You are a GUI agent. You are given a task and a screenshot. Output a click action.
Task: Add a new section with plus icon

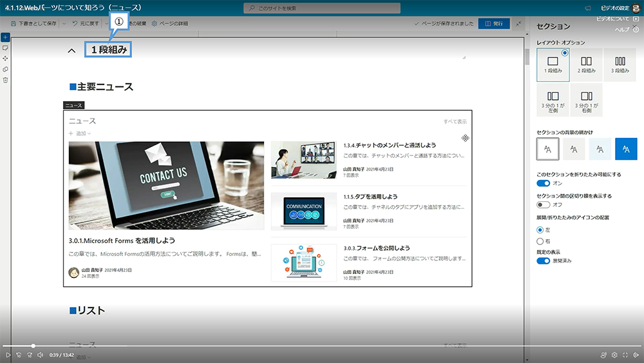tap(5, 37)
